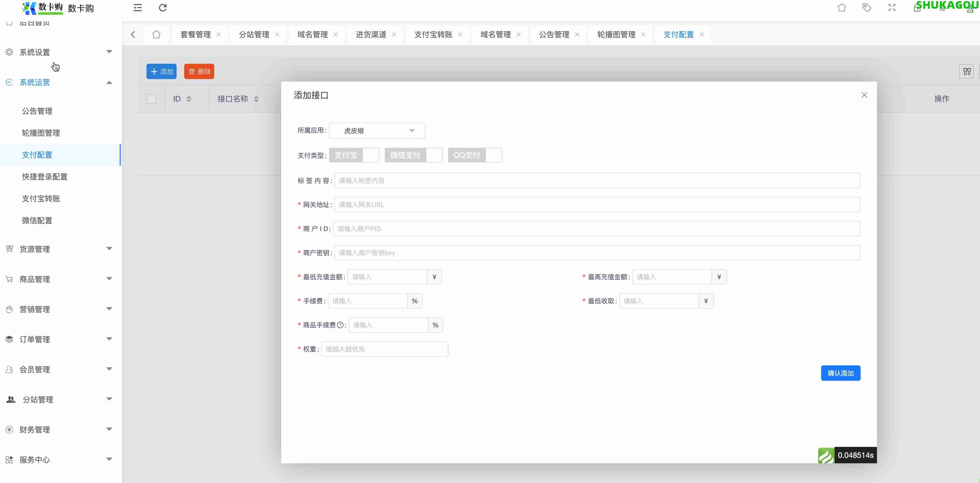
Task: Collapse the sidebar with the fold icon
Action: 137,7
